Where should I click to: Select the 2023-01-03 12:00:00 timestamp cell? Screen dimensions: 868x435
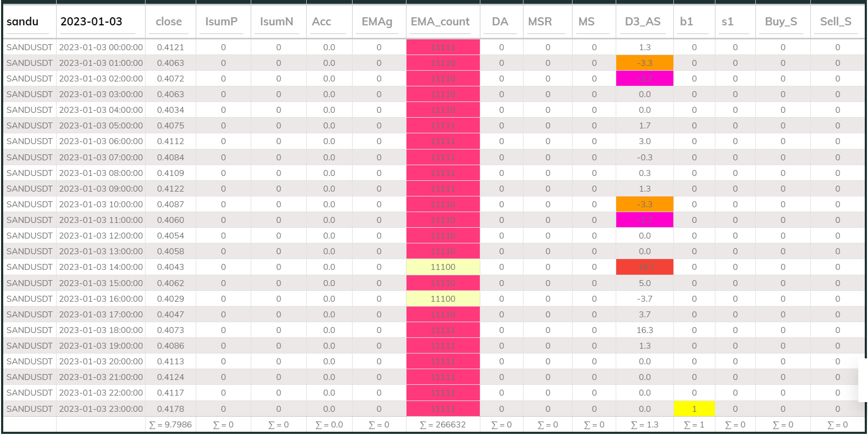(101, 236)
